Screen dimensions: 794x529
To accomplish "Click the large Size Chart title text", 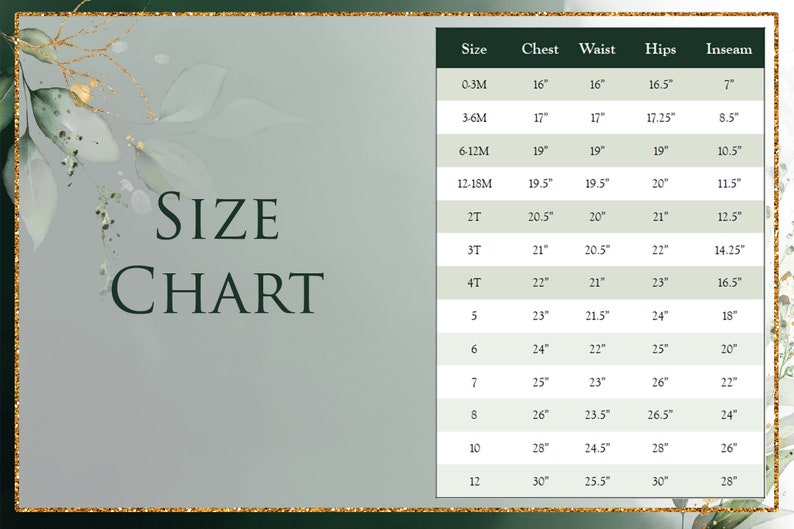I will point(217,253).
